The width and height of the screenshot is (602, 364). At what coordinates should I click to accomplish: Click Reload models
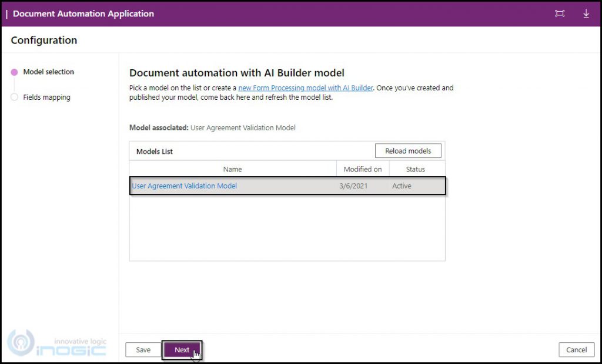408,150
